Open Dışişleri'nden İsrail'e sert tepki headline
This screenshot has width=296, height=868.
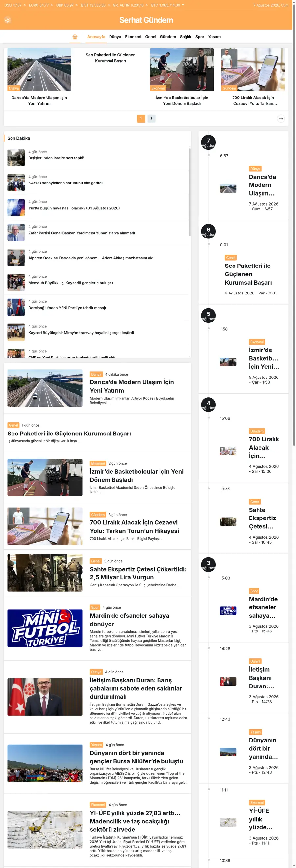(x=56, y=158)
